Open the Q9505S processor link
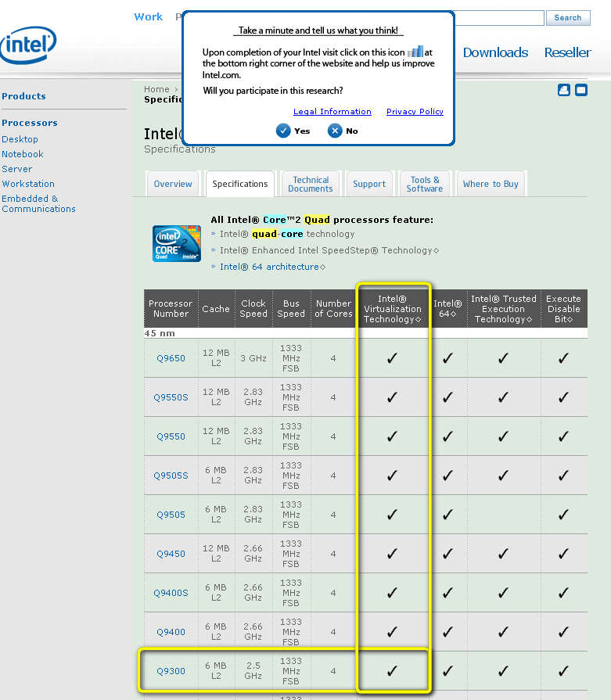611x700 pixels. (171, 476)
